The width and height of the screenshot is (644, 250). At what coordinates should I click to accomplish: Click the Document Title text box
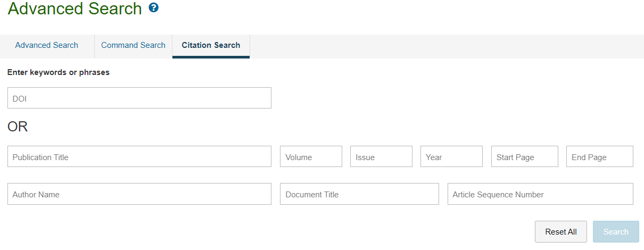point(359,194)
